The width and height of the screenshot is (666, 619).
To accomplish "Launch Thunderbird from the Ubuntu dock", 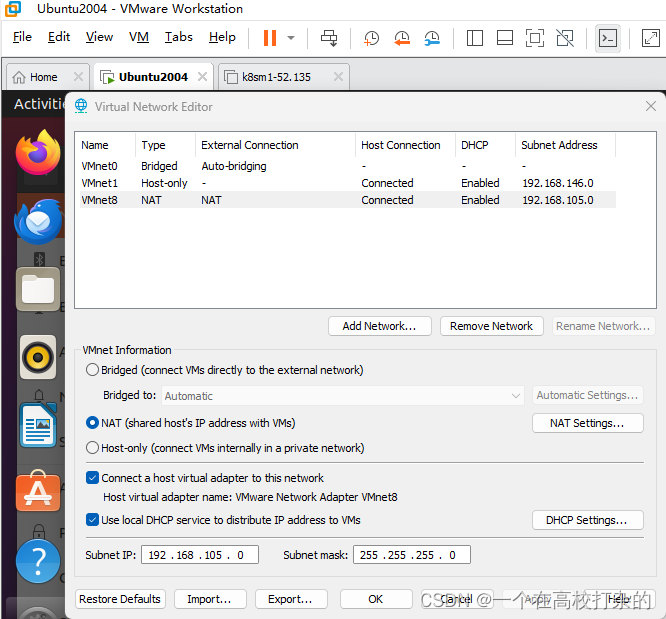I will (x=38, y=221).
